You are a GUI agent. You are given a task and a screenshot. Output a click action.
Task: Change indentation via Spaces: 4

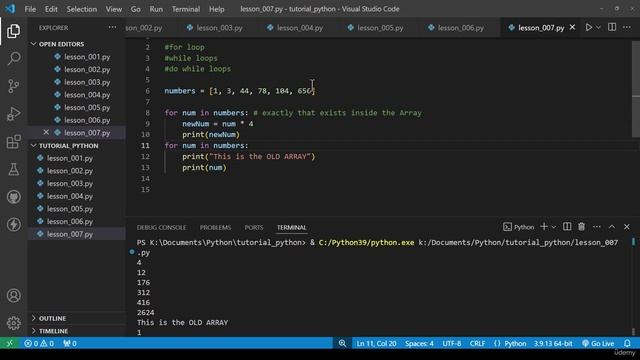[419, 343]
